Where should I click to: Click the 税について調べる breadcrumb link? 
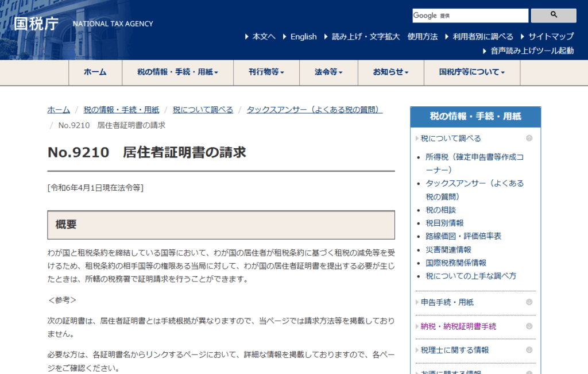click(x=203, y=110)
